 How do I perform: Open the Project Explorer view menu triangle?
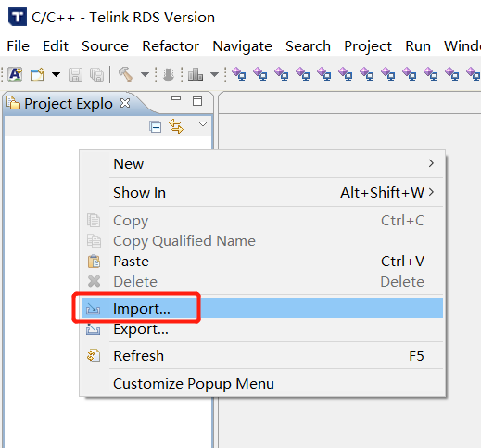[x=203, y=124]
